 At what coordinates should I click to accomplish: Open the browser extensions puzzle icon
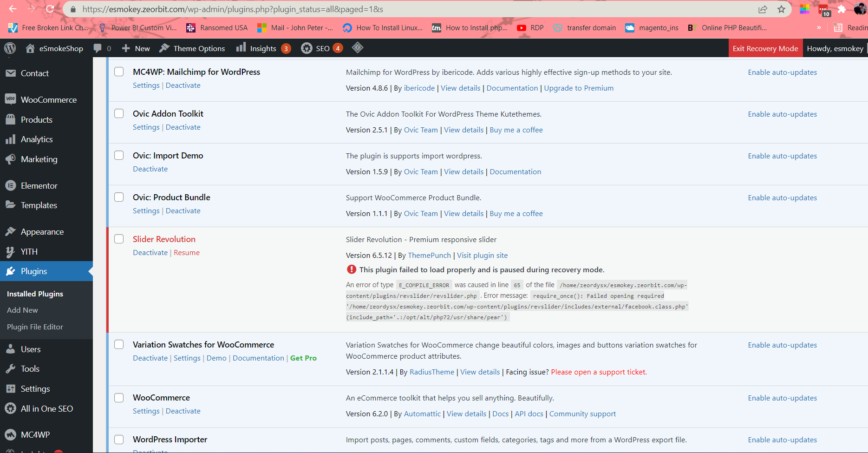pyautogui.click(x=842, y=9)
